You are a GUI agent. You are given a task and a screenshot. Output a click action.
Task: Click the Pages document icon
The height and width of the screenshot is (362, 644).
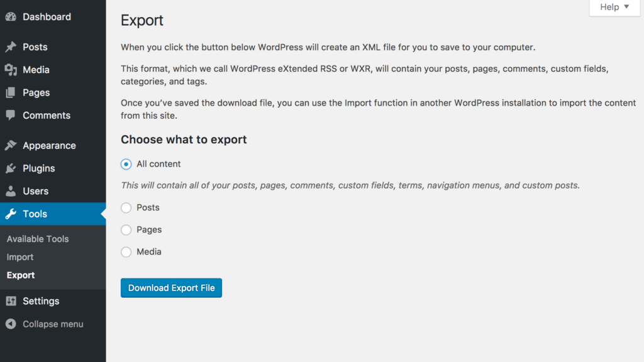coord(11,92)
